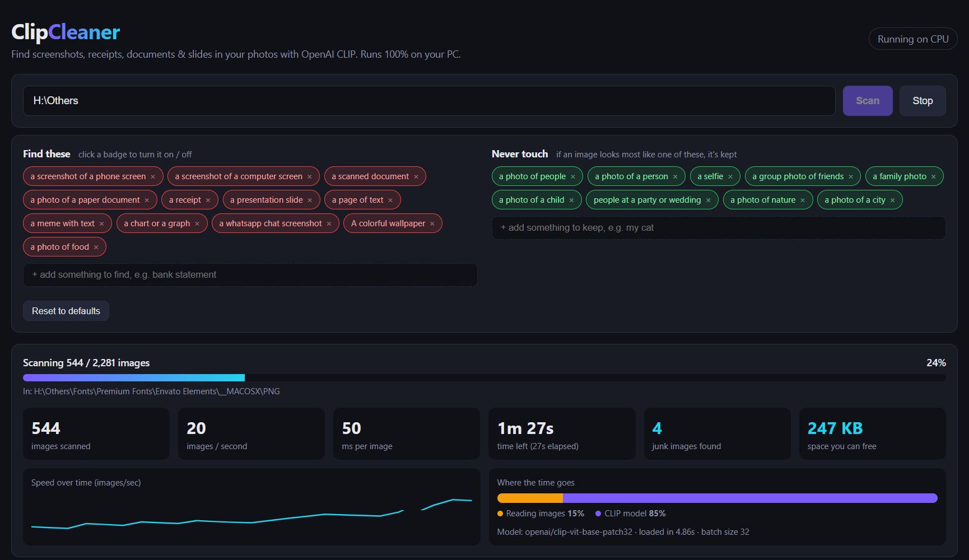This screenshot has height=560, width=969.
Task: Delete 'a whatsapp chat screenshot' badge with x
Action: [x=329, y=224]
